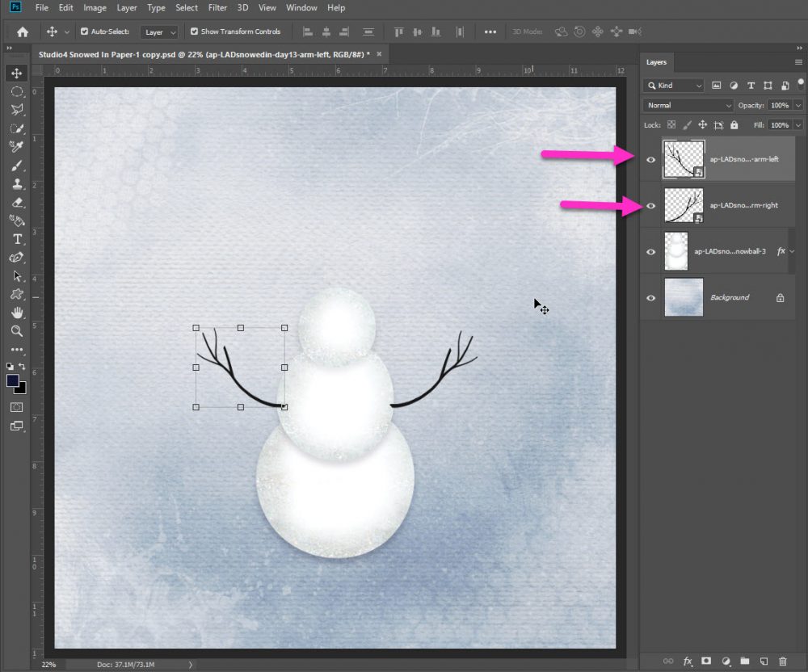Create a new group with folder icon
Viewport: 808px width, 672px height.
745,661
